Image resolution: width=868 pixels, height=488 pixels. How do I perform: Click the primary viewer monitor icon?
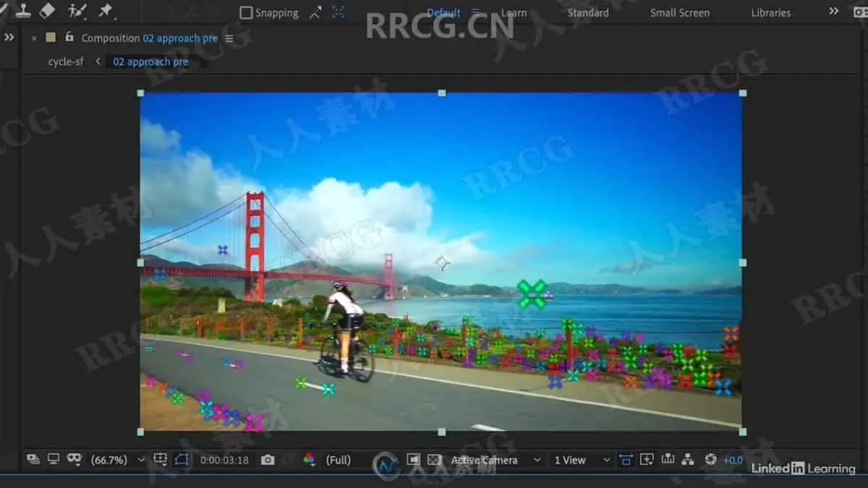tap(54, 459)
